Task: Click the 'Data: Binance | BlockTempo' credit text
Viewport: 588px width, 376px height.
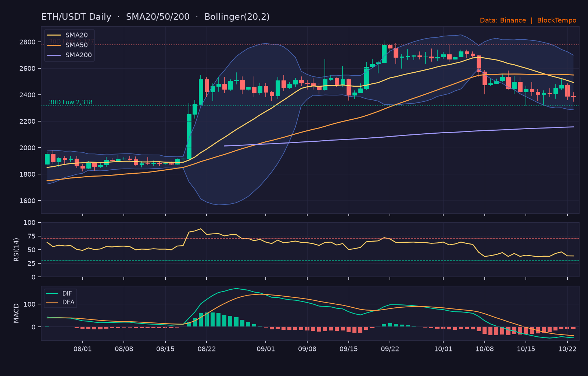Action: click(528, 21)
